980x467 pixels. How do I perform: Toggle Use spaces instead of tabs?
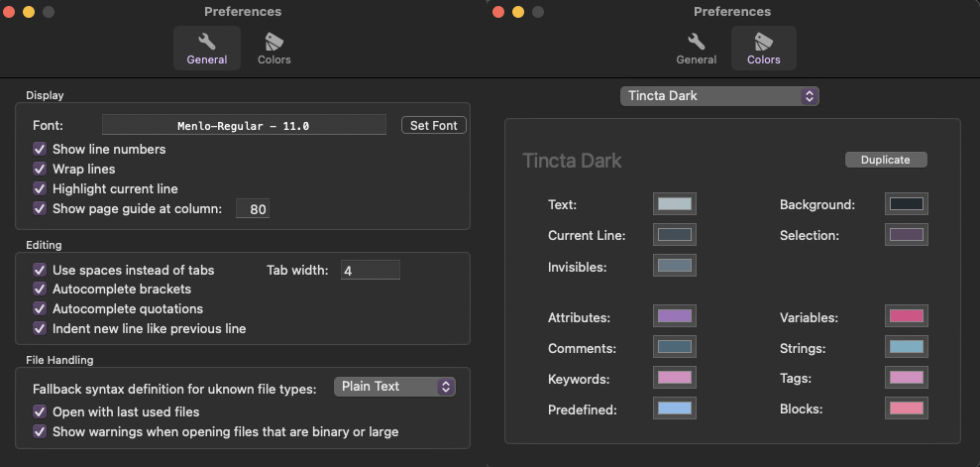tap(40, 270)
